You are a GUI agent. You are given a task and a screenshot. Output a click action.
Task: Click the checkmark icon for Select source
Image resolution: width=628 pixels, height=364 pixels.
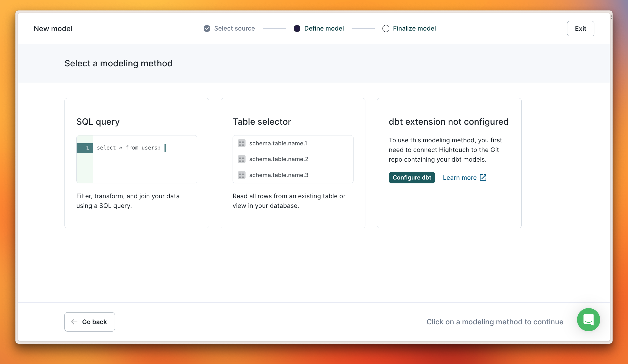click(x=207, y=29)
